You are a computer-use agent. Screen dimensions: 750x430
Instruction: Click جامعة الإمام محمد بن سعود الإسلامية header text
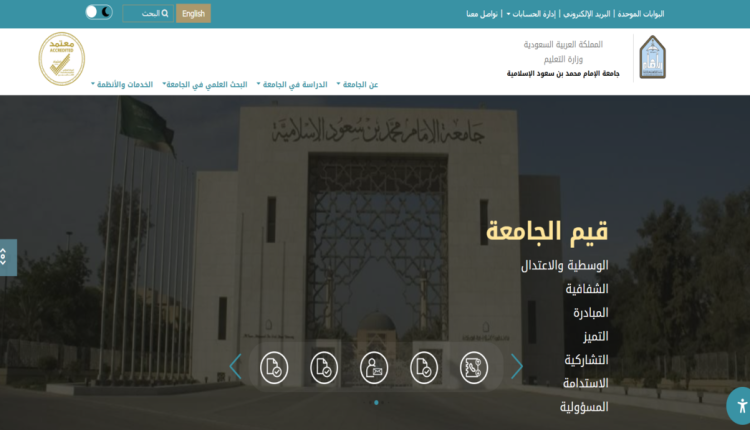click(x=563, y=73)
